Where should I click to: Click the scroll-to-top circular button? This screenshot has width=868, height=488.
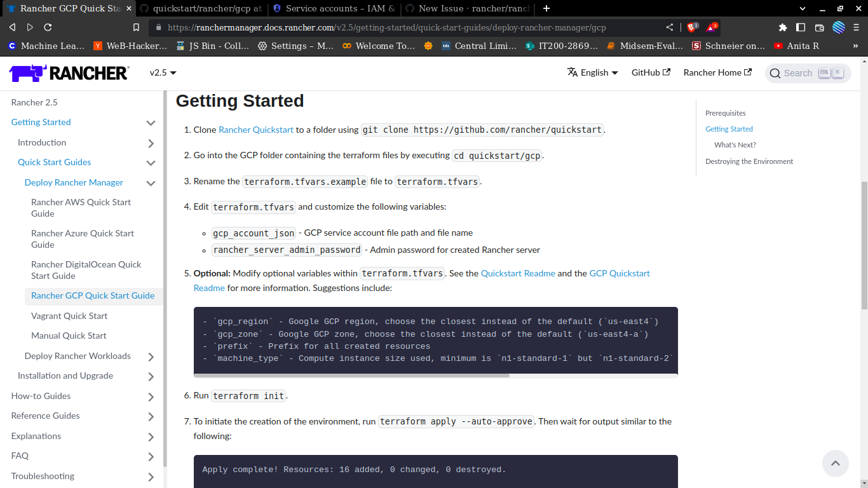pos(836,463)
